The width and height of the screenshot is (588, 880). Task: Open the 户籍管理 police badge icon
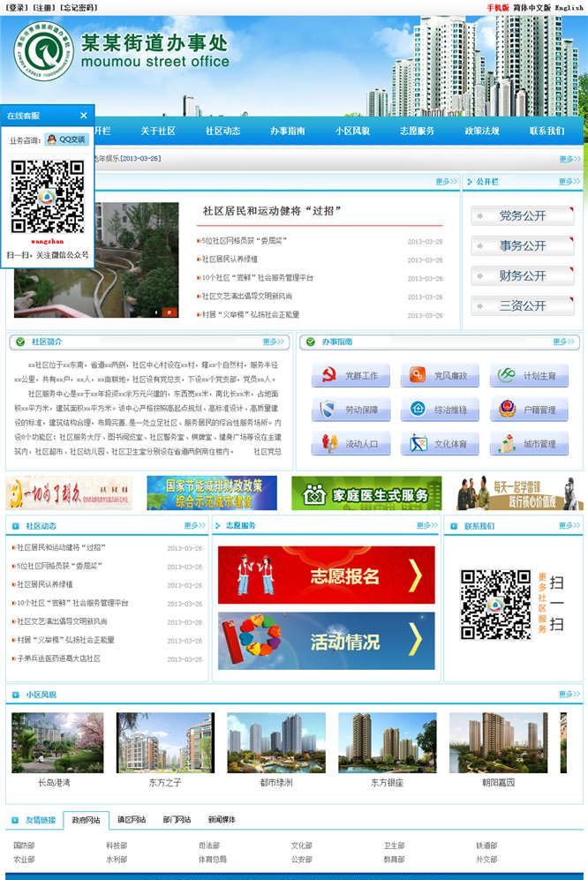pyautogui.click(x=506, y=410)
